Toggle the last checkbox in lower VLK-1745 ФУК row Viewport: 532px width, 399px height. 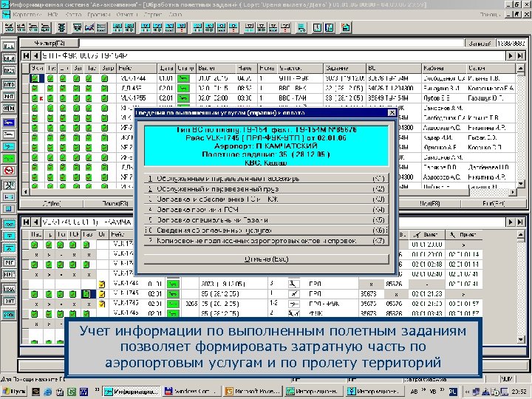coord(86,314)
